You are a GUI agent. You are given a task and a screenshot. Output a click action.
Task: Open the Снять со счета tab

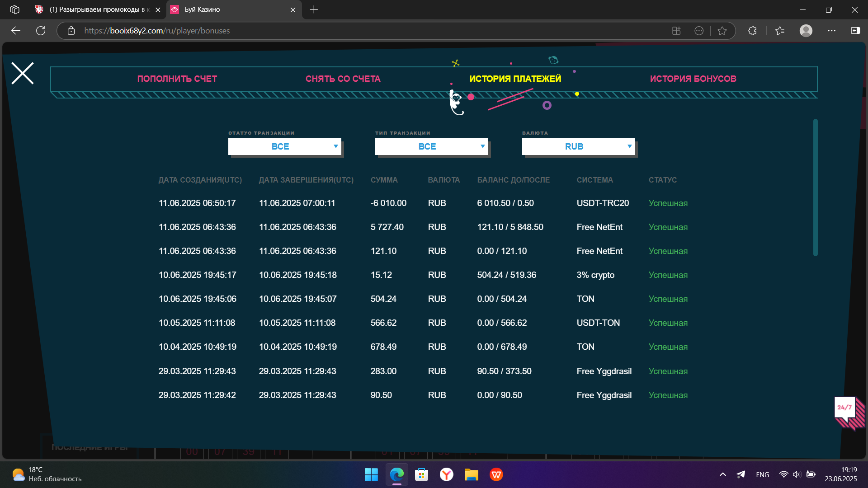tap(343, 79)
